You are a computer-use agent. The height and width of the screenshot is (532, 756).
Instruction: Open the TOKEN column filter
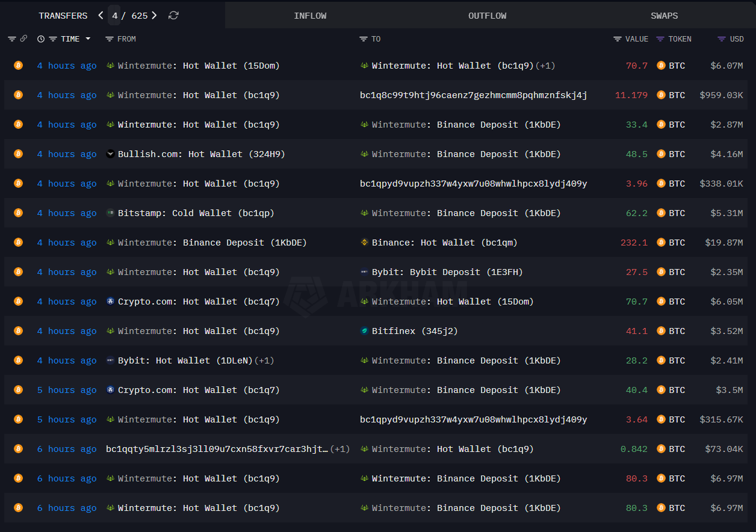(660, 39)
